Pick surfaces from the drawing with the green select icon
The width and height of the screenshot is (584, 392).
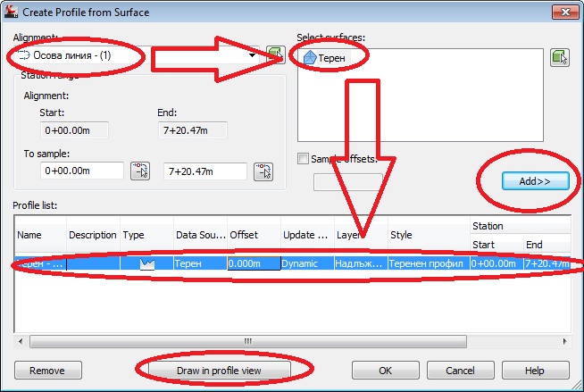pyautogui.click(x=559, y=58)
